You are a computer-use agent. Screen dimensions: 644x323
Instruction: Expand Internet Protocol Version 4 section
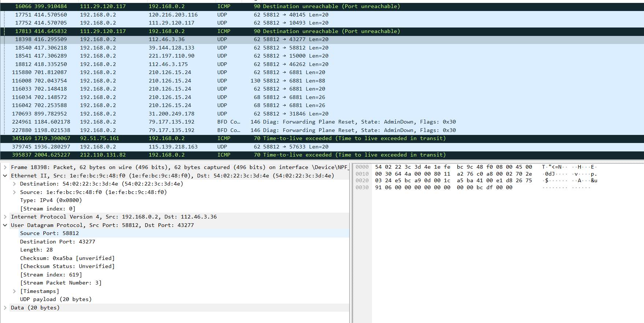(x=5, y=217)
